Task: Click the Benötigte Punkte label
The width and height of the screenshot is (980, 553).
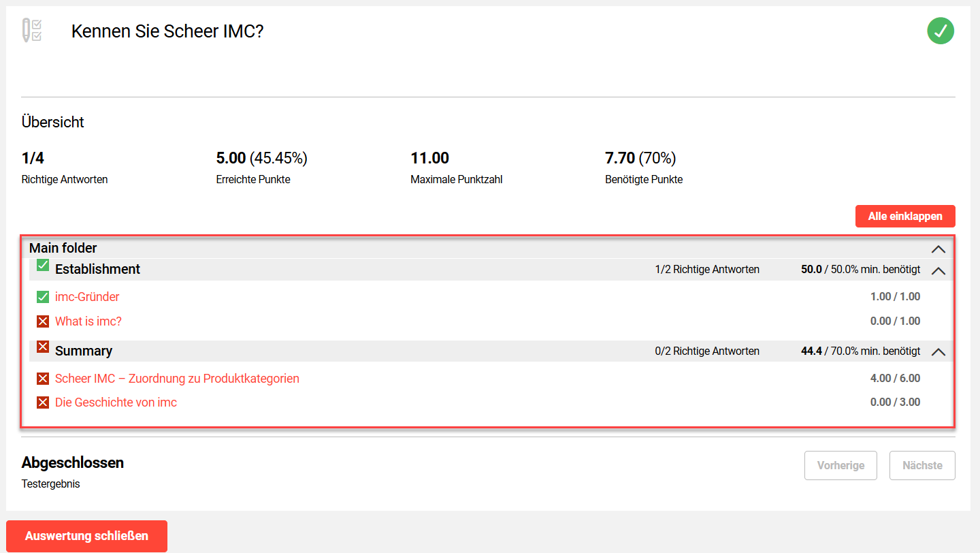Action: [644, 180]
